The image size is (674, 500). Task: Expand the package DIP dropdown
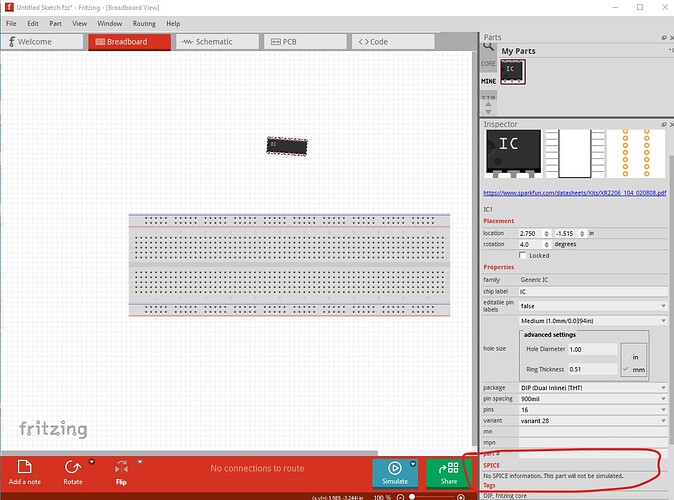click(x=592, y=387)
